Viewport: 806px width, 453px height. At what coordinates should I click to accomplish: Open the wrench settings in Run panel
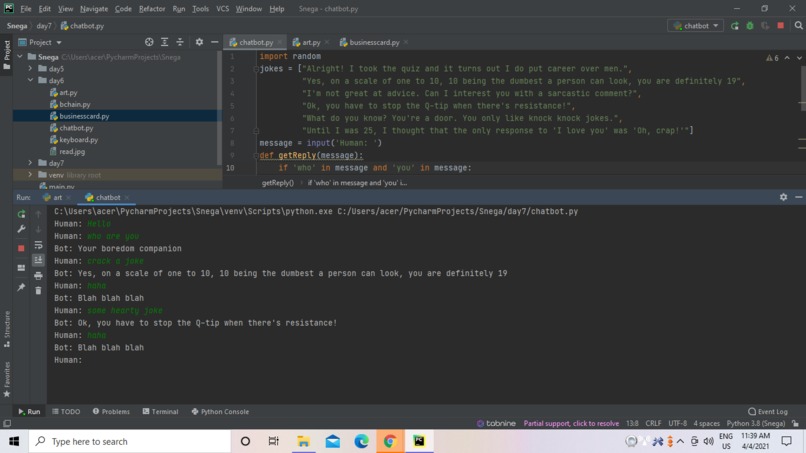point(21,229)
